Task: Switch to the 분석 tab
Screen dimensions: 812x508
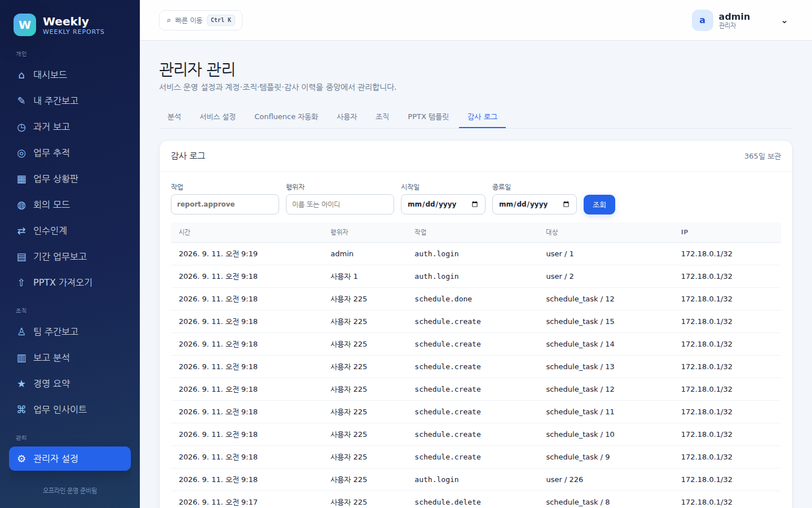Action: click(174, 117)
